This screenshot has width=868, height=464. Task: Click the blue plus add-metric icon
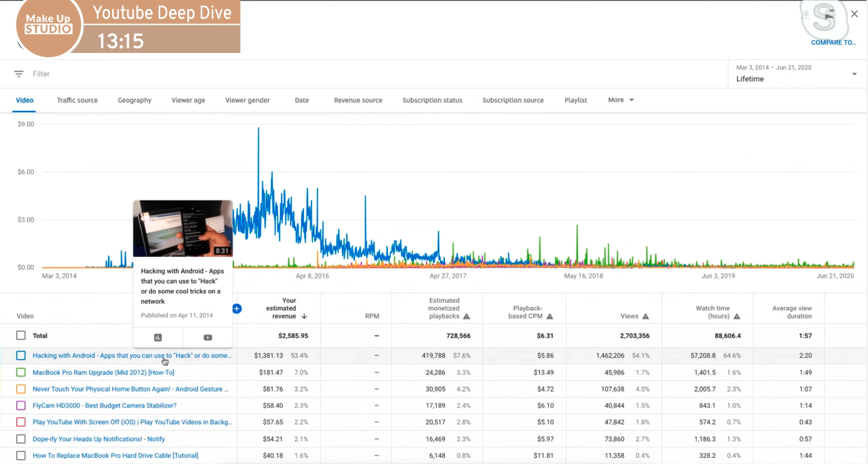237,308
